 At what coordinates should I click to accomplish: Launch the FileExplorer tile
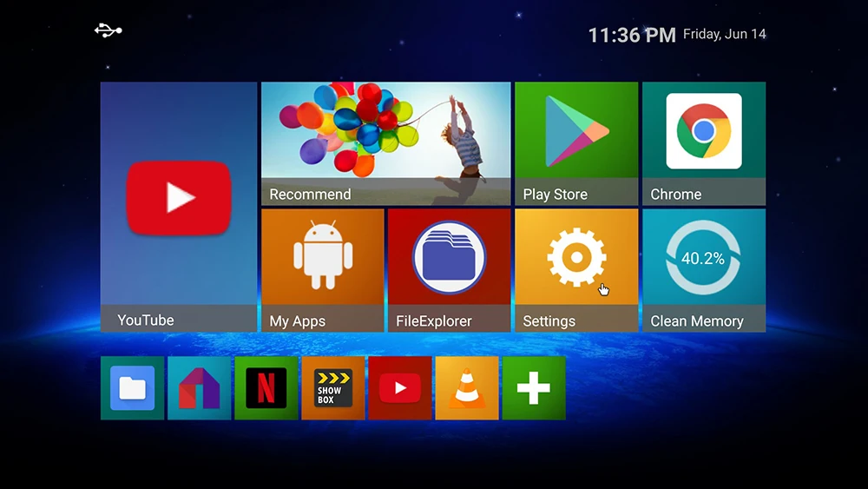click(449, 270)
